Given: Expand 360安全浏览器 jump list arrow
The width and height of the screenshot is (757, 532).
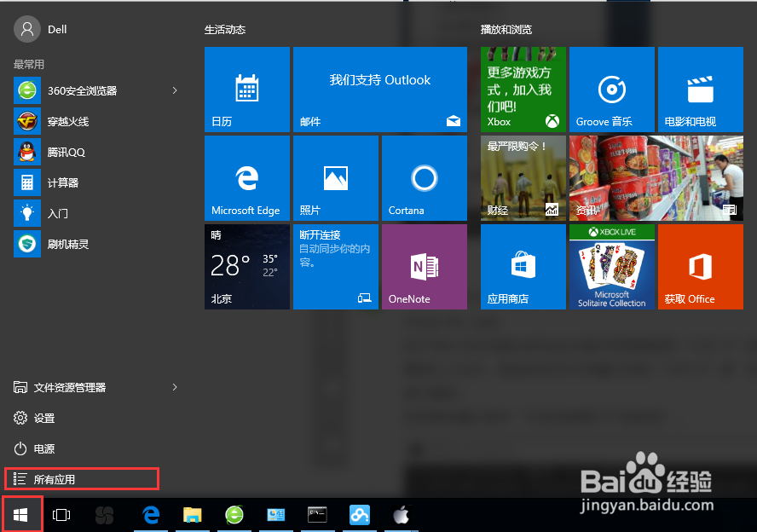Looking at the screenshot, I should [x=175, y=90].
